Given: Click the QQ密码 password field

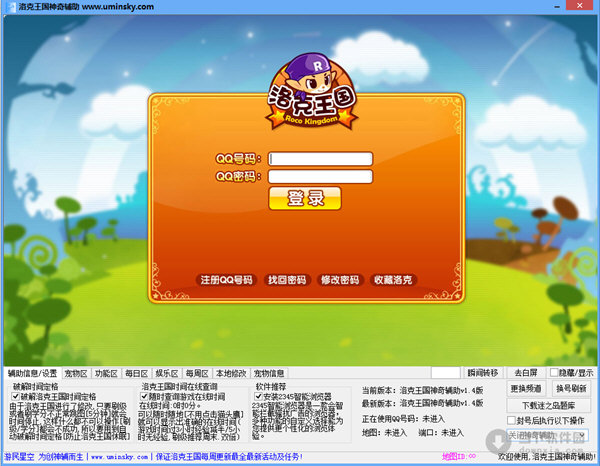Looking at the screenshot, I should [320, 176].
